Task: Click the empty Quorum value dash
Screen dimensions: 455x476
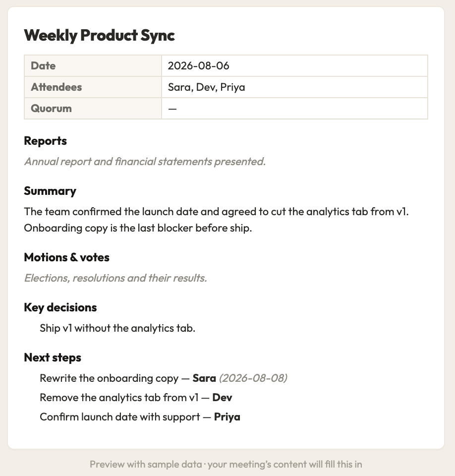Action: click(x=172, y=109)
